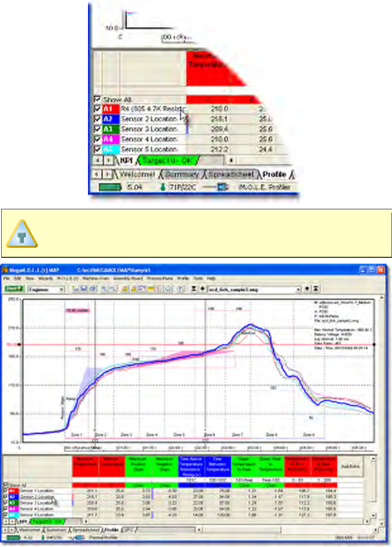Toggle the A1 R4 (805 4.7K Resistor checkbox

tap(97, 109)
